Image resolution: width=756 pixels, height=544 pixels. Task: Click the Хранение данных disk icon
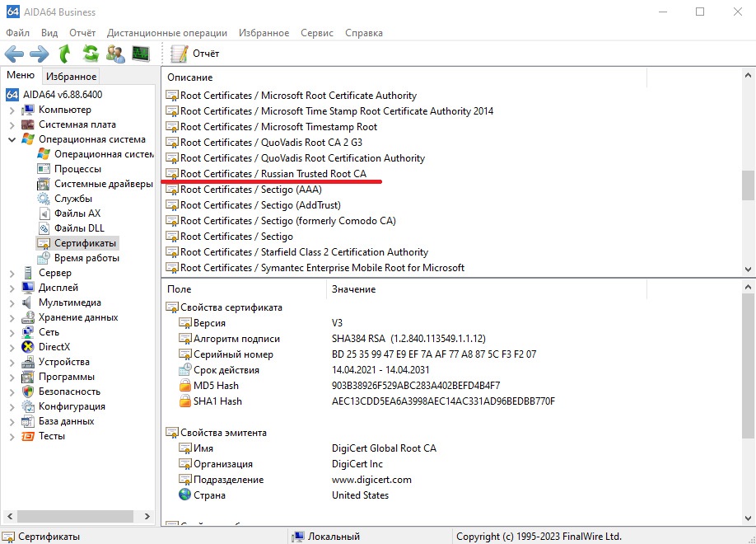pos(28,317)
